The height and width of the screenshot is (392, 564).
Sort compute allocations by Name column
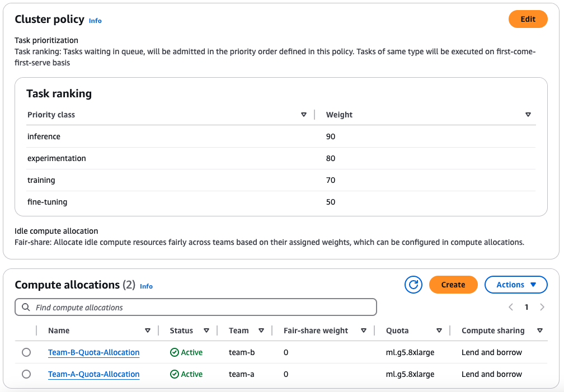pos(148,330)
